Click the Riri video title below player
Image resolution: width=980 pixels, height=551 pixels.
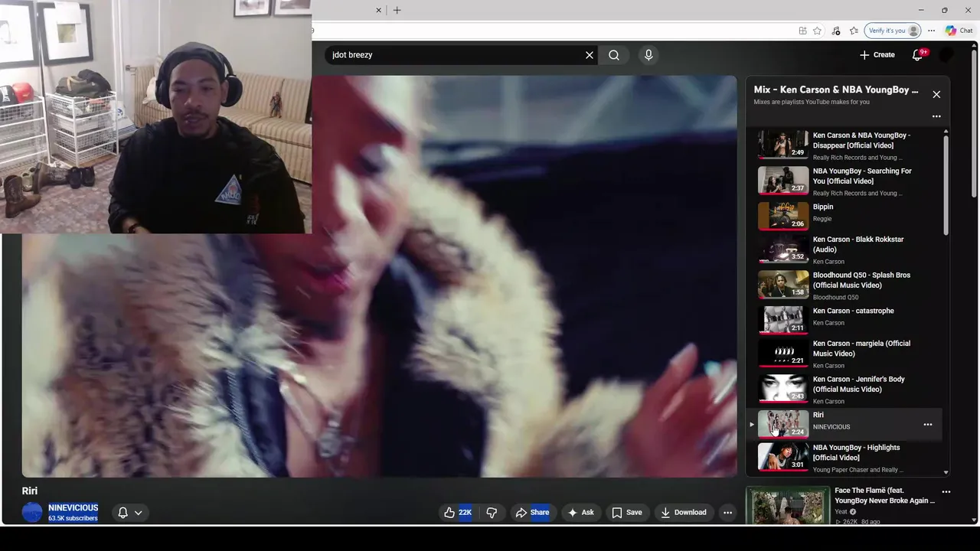30,491
